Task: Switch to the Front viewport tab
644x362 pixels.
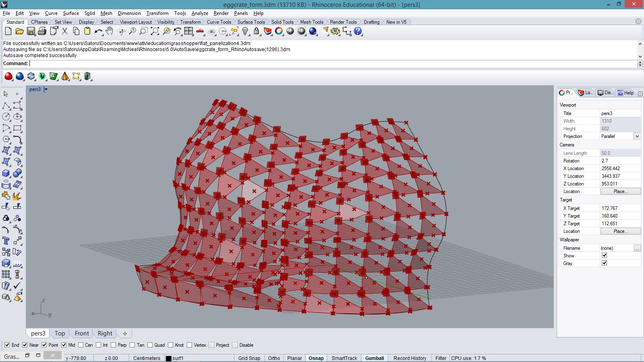Action: pos(82,333)
